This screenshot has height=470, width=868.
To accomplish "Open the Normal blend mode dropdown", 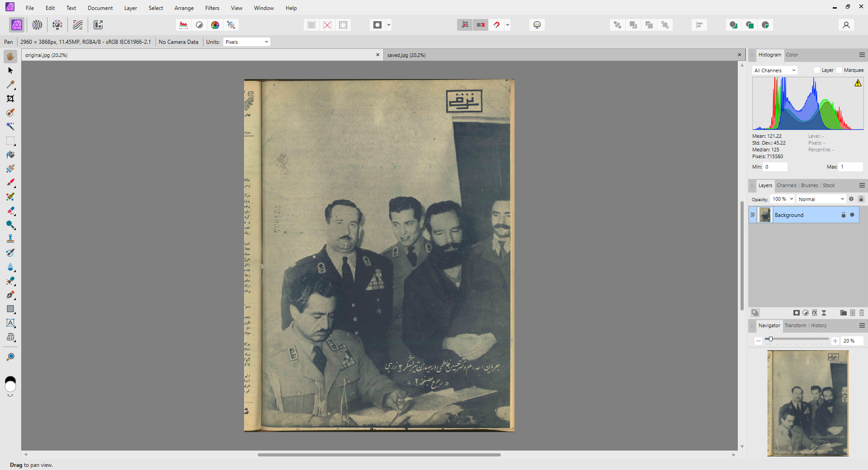I will [x=821, y=199].
